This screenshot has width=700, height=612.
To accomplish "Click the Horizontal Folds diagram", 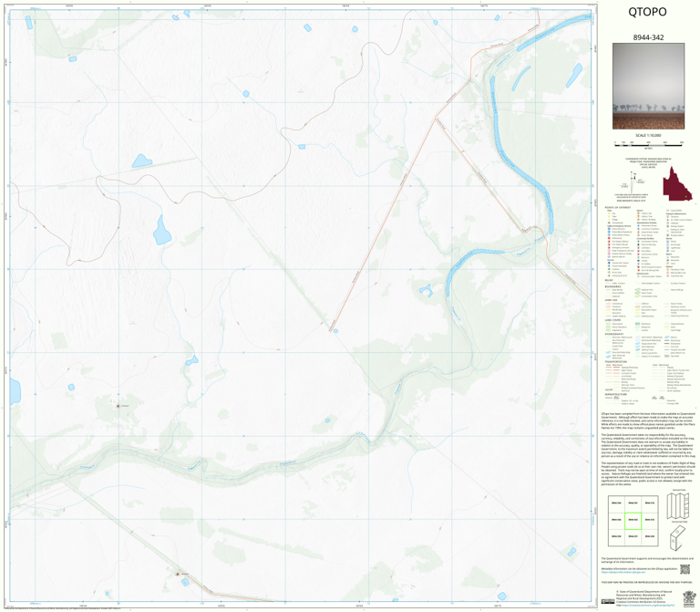I will (x=678, y=537).
